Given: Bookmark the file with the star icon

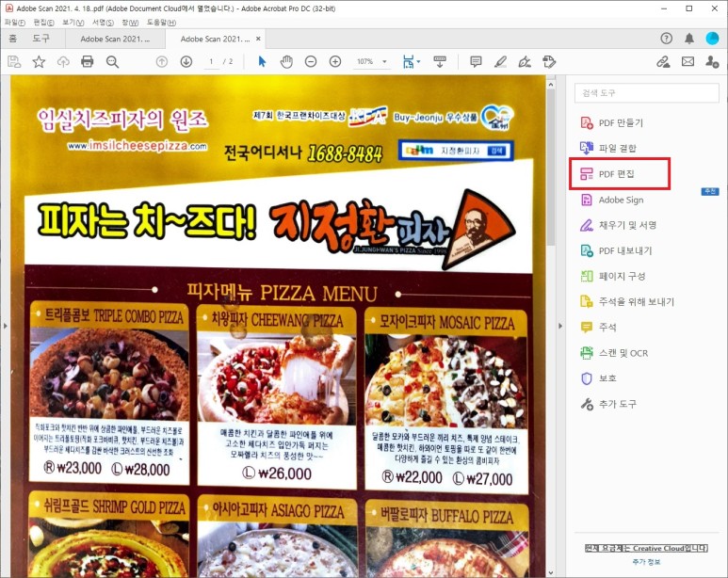Looking at the screenshot, I should [39, 62].
